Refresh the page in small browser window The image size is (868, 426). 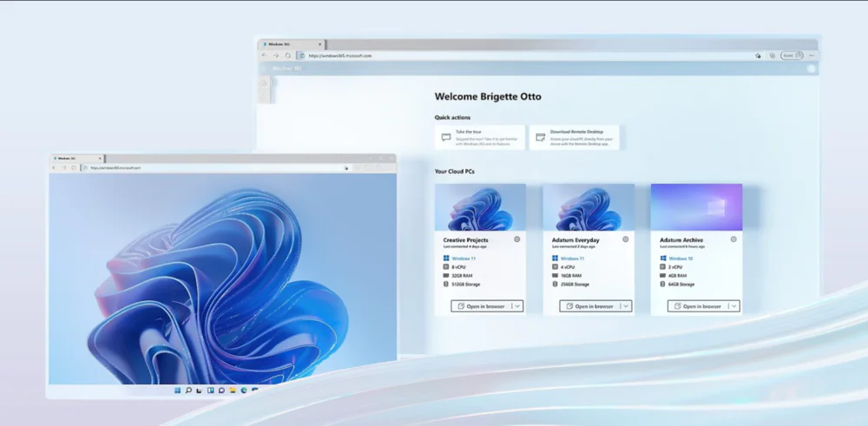point(74,167)
